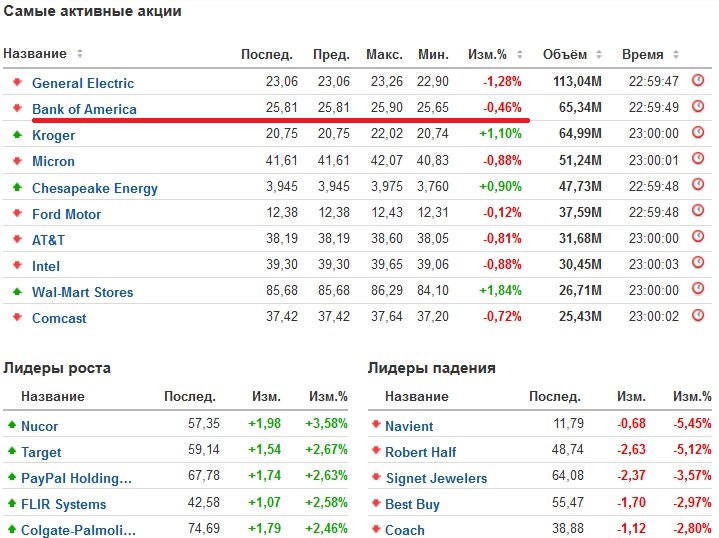
Task: Open the PayPal Holdings gainer link
Action: tap(77, 478)
